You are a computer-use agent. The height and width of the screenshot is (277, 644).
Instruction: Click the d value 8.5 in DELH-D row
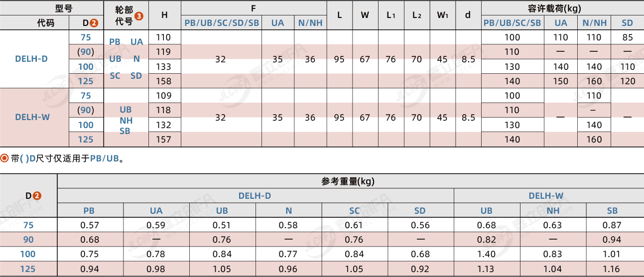pos(468,59)
